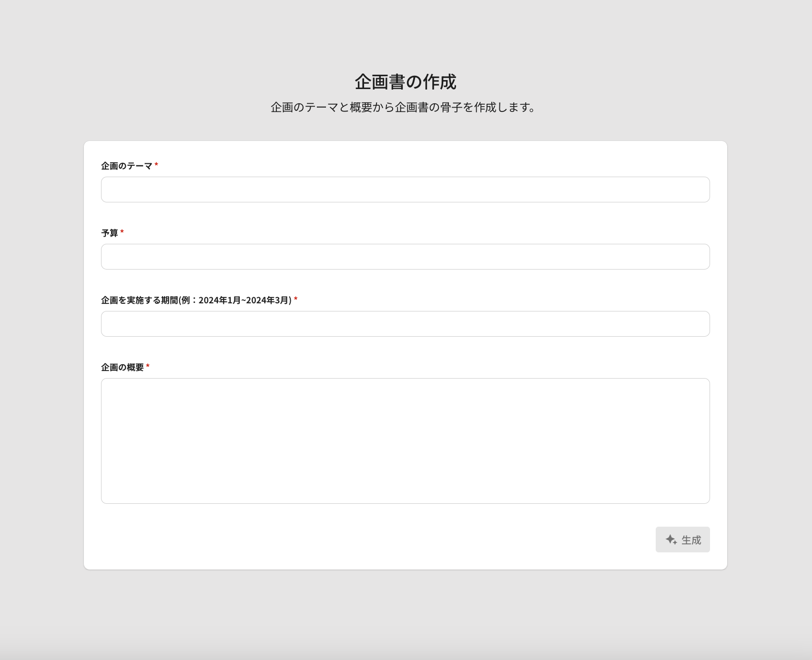Click inside the 企画の概要 text area
This screenshot has height=660, width=812.
pyautogui.click(x=405, y=440)
